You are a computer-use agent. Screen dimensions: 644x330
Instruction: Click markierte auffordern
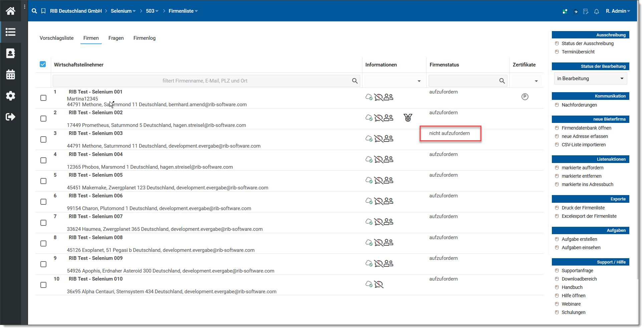(583, 168)
